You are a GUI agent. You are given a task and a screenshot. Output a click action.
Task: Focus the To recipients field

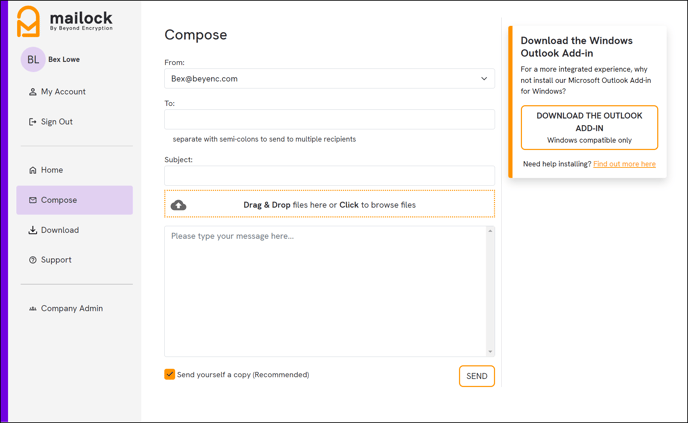pyautogui.click(x=330, y=119)
